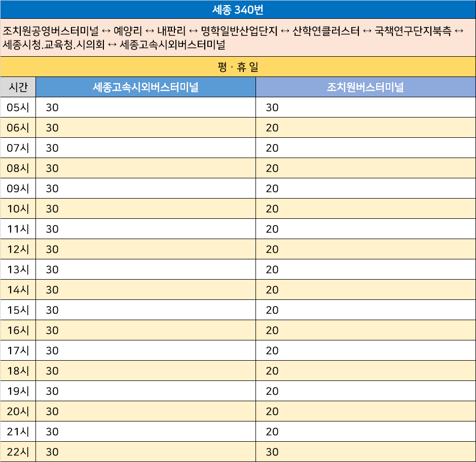Select the '07시' time row label

pos(18,148)
